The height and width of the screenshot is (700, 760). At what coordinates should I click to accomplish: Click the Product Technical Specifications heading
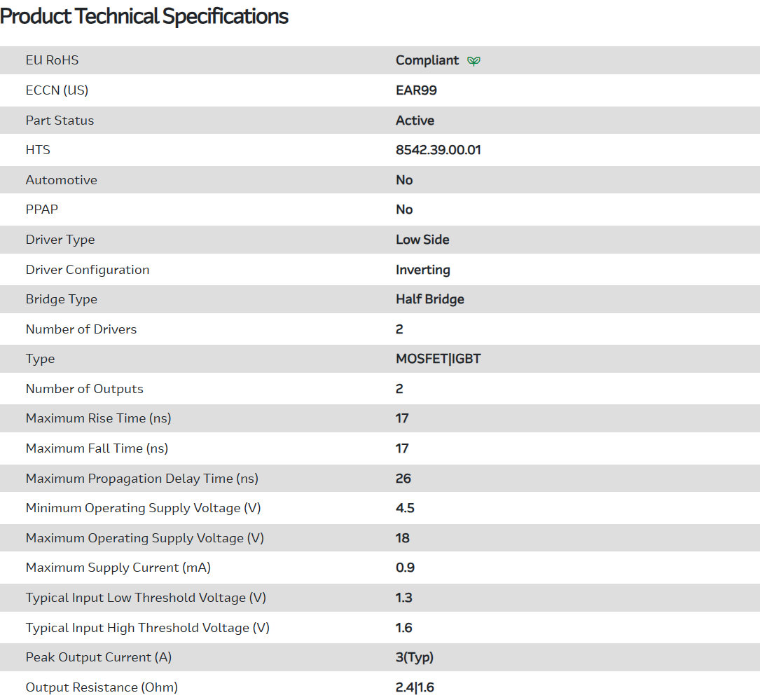[x=144, y=16]
